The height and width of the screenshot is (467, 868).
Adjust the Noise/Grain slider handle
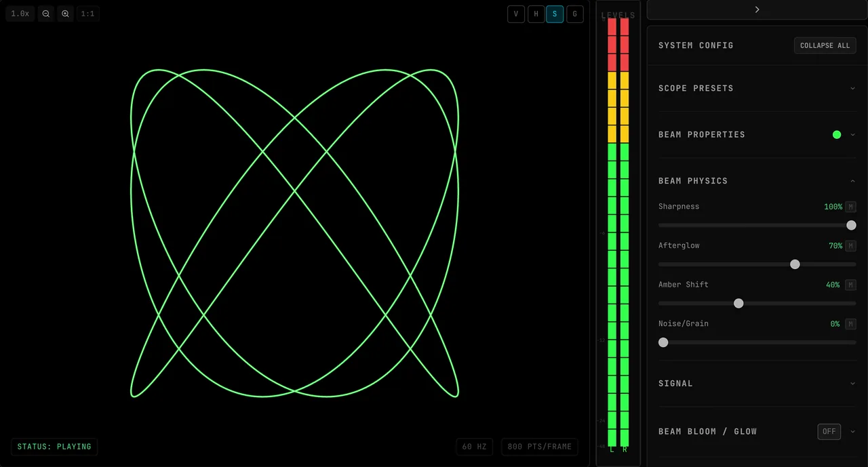pyautogui.click(x=663, y=342)
